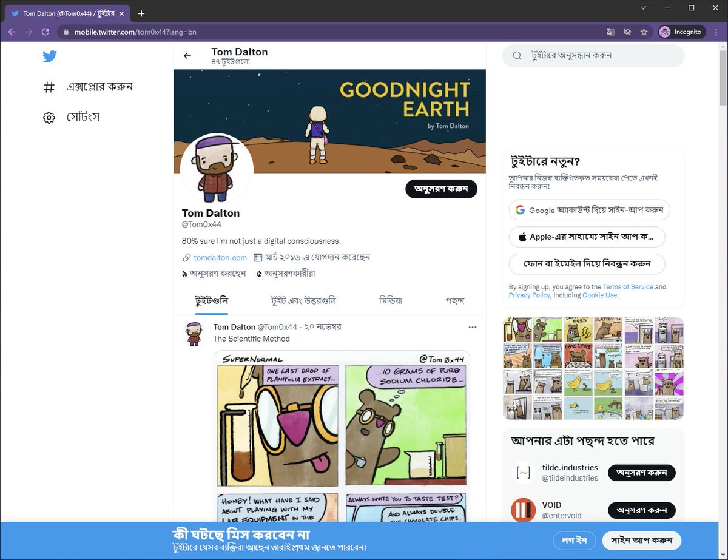Click the Incognito profile badge
This screenshot has width=728, height=560.
pyautogui.click(x=682, y=32)
